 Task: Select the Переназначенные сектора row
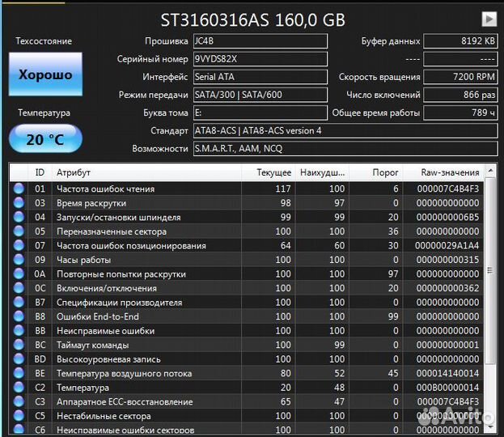tap(247, 231)
